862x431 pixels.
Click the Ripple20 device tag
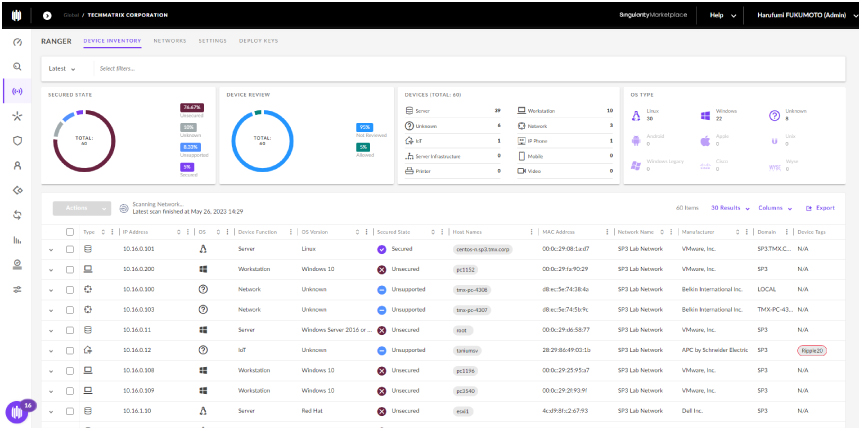812,350
